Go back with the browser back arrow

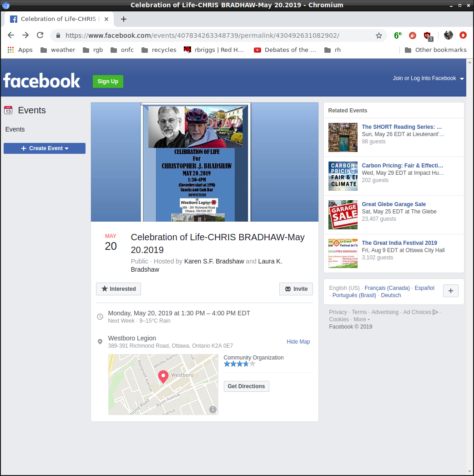click(x=11, y=35)
